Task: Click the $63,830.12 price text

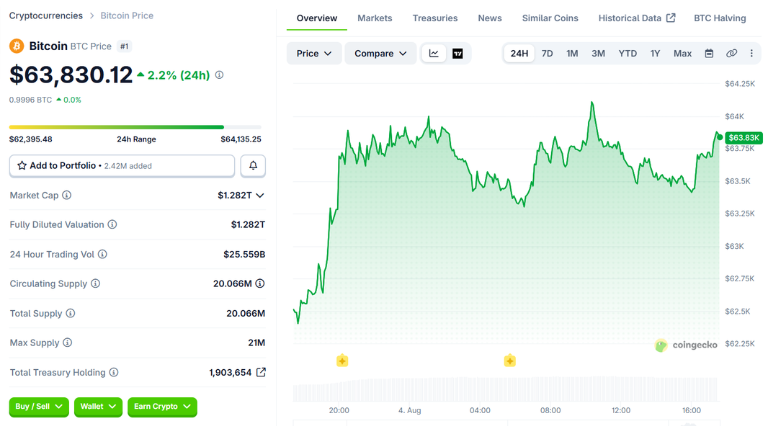Action: pyautogui.click(x=71, y=75)
